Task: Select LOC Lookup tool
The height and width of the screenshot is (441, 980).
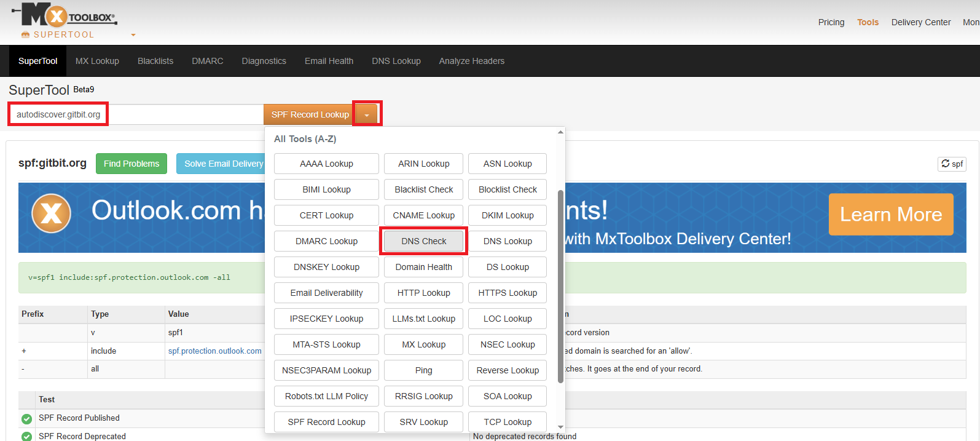Action: (x=508, y=319)
